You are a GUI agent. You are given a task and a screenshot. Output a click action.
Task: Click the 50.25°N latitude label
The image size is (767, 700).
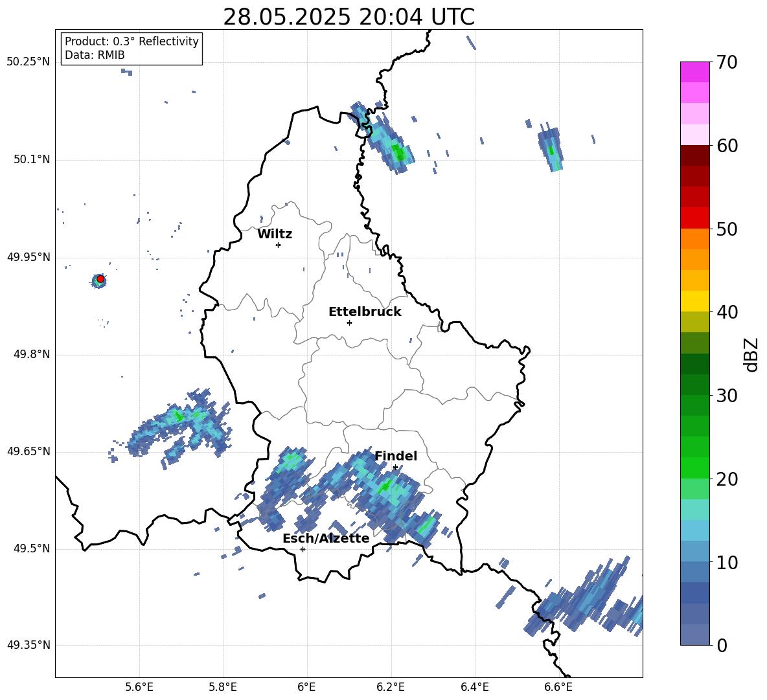pyautogui.click(x=28, y=62)
